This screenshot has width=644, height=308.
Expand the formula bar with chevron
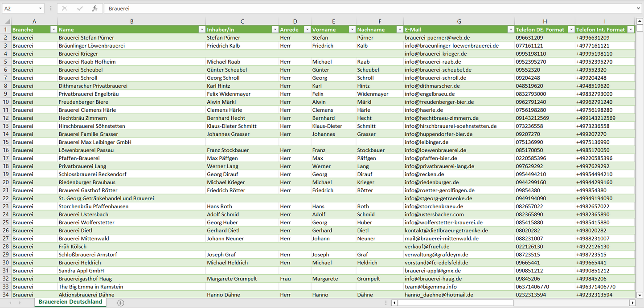tap(639, 8)
